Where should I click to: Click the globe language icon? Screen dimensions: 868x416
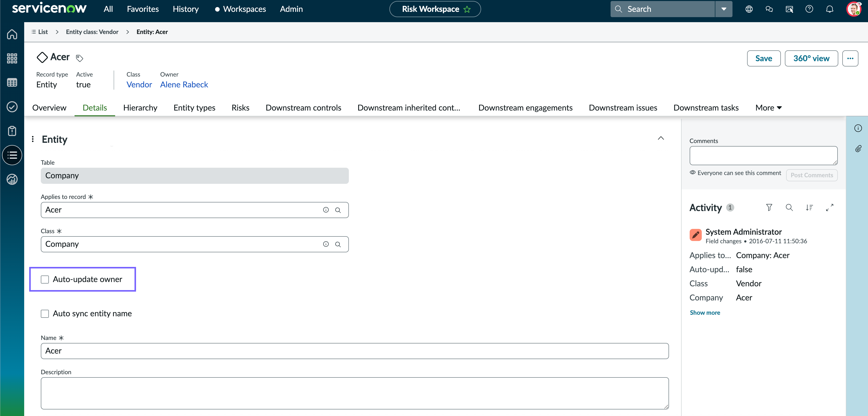coord(749,9)
